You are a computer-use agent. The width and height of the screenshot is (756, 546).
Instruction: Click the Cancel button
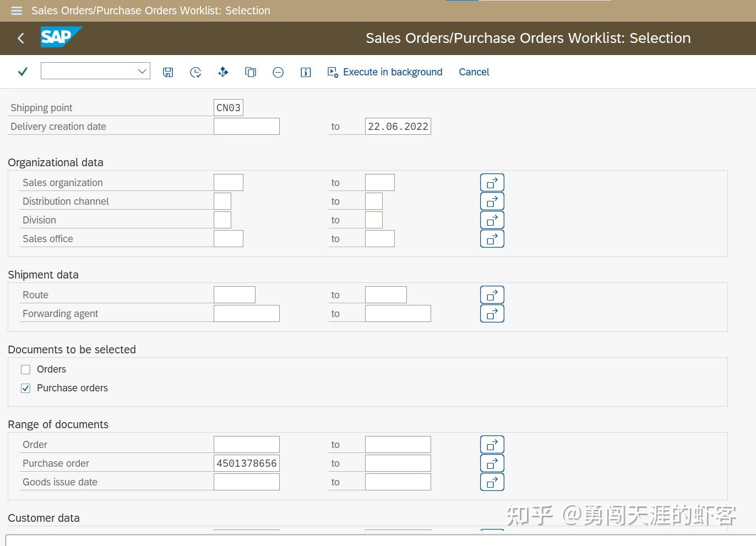474,72
